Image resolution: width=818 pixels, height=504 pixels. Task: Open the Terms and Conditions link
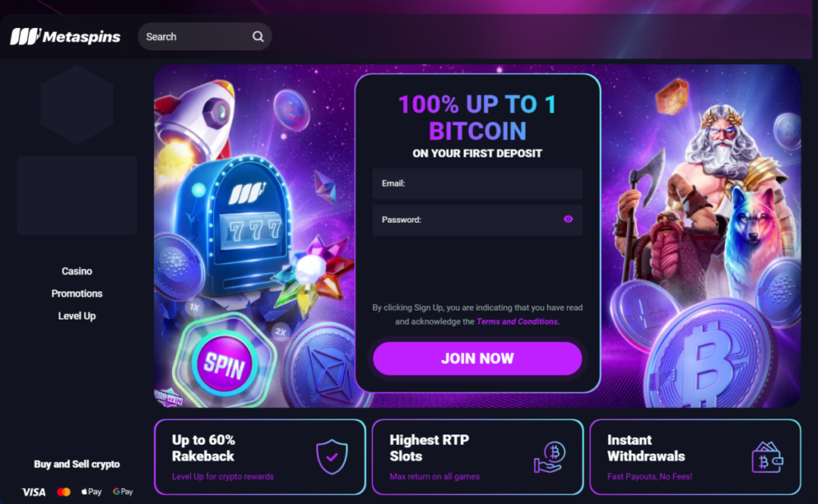[x=517, y=321]
